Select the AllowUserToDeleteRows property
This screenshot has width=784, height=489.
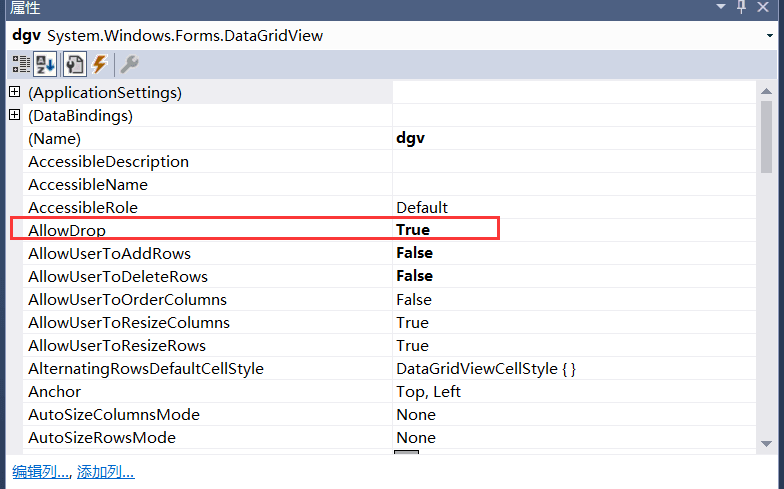[x=118, y=276]
